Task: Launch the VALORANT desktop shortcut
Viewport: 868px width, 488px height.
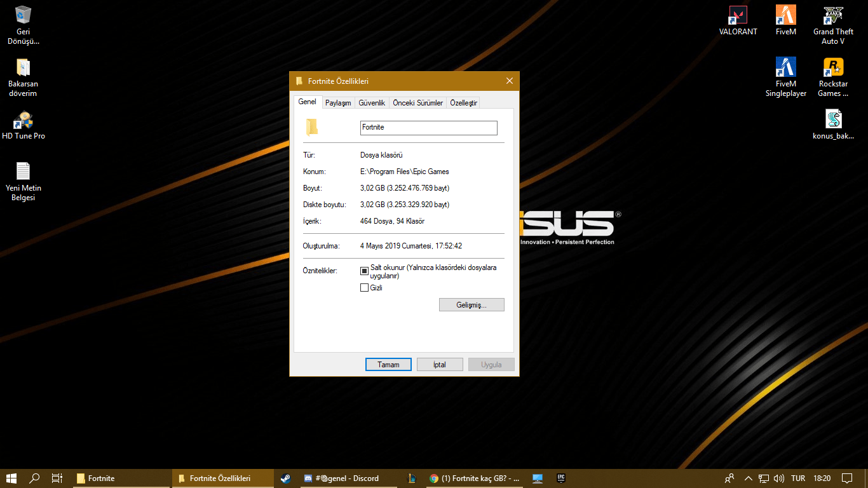Action: pos(738,20)
